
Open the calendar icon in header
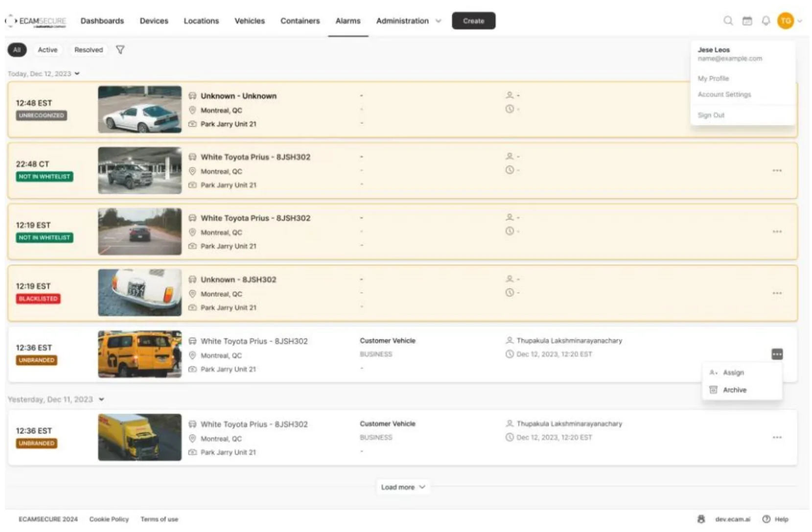tap(747, 21)
